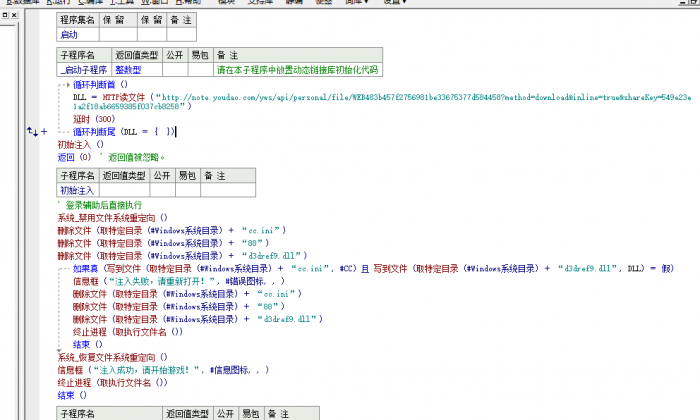Click the indented 结束 () line
Image resolution: width=700 pixels, height=420 pixels.
(x=88, y=345)
